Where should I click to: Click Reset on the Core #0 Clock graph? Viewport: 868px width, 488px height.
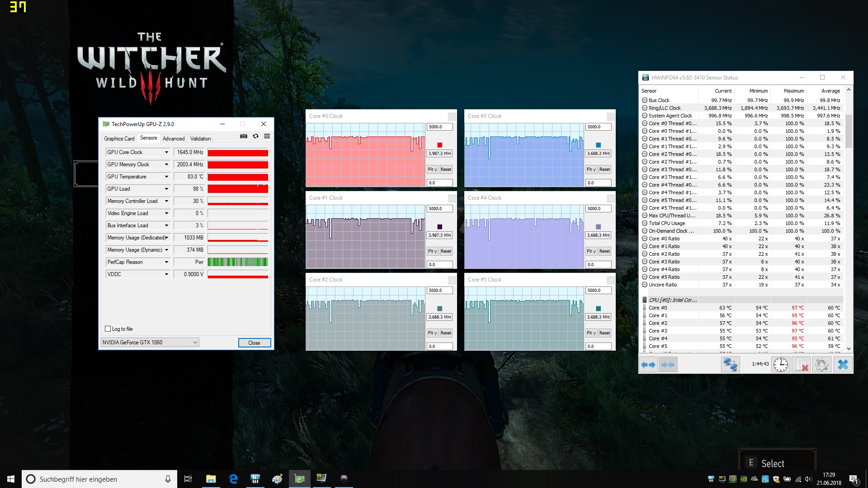click(x=446, y=169)
